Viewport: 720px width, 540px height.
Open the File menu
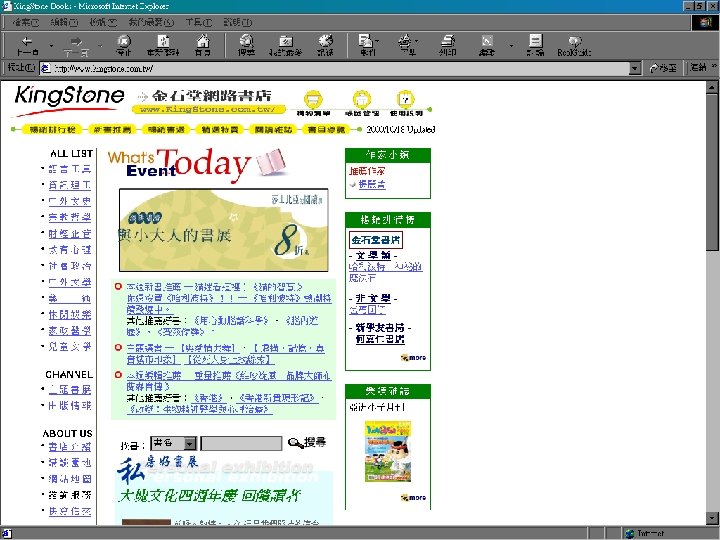(25, 22)
